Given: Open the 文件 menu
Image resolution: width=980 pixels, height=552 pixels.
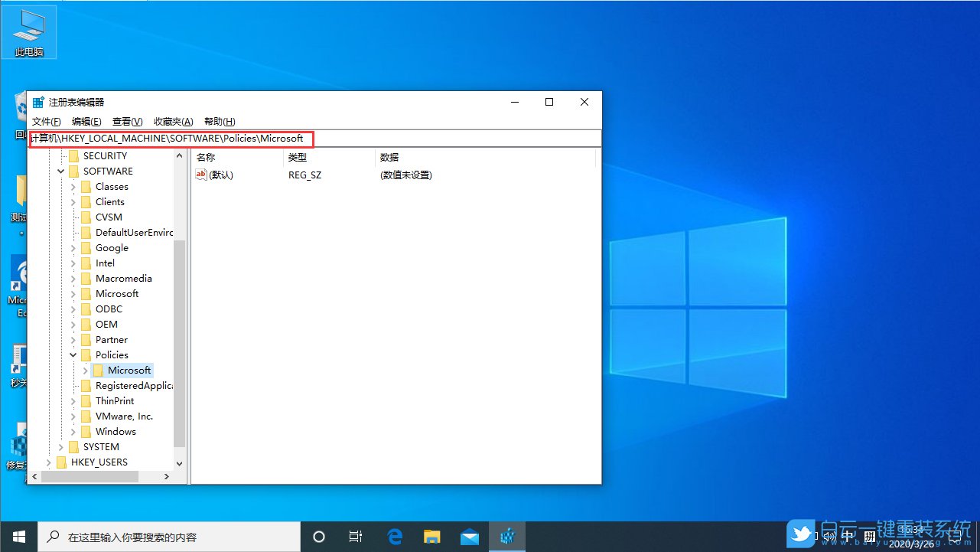Looking at the screenshot, I should [46, 121].
